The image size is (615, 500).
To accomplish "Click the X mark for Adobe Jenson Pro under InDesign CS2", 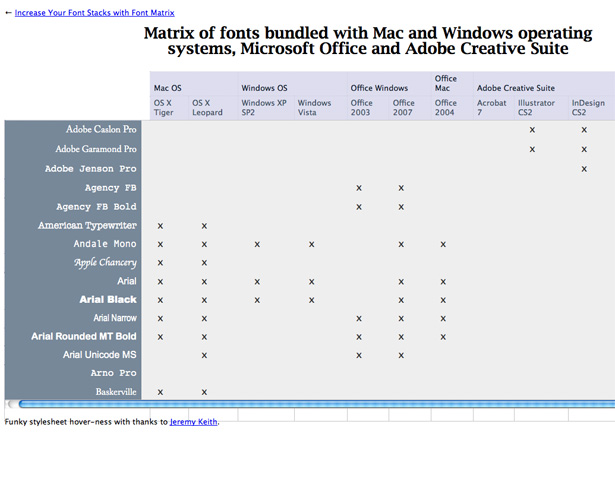I will [584, 169].
